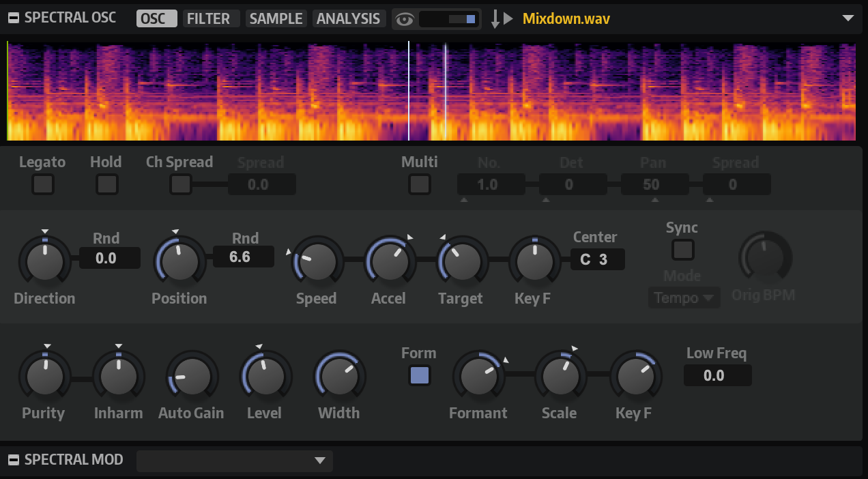Click the Direction Rnd value field
This screenshot has height=479, width=868.
click(x=110, y=258)
